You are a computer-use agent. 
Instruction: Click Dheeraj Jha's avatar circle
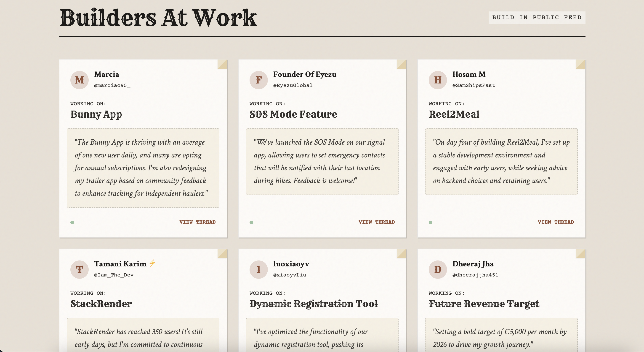[x=437, y=269]
